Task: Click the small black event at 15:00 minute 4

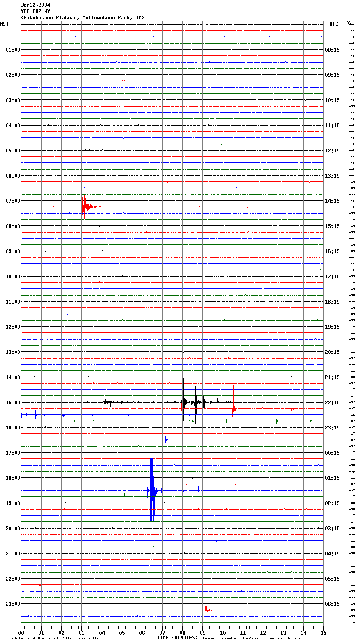Action: [x=108, y=403]
